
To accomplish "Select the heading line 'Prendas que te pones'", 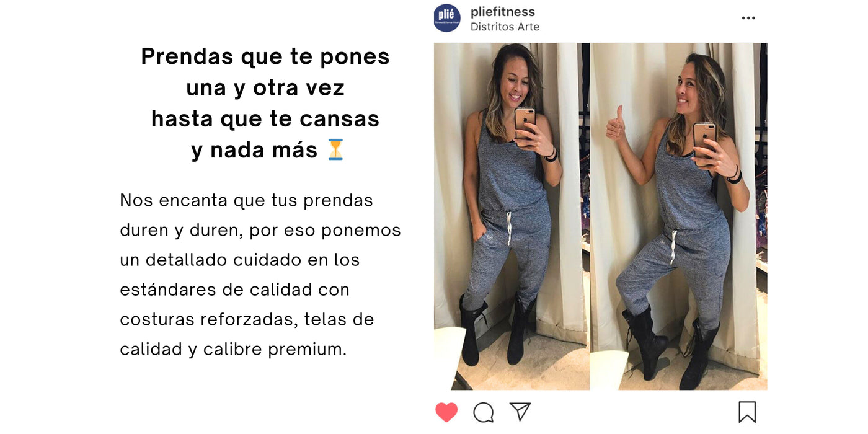I will click(x=265, y=56).
